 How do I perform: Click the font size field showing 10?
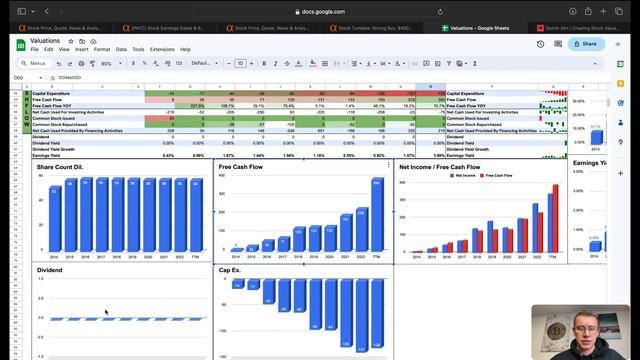[x=240, y=64]
